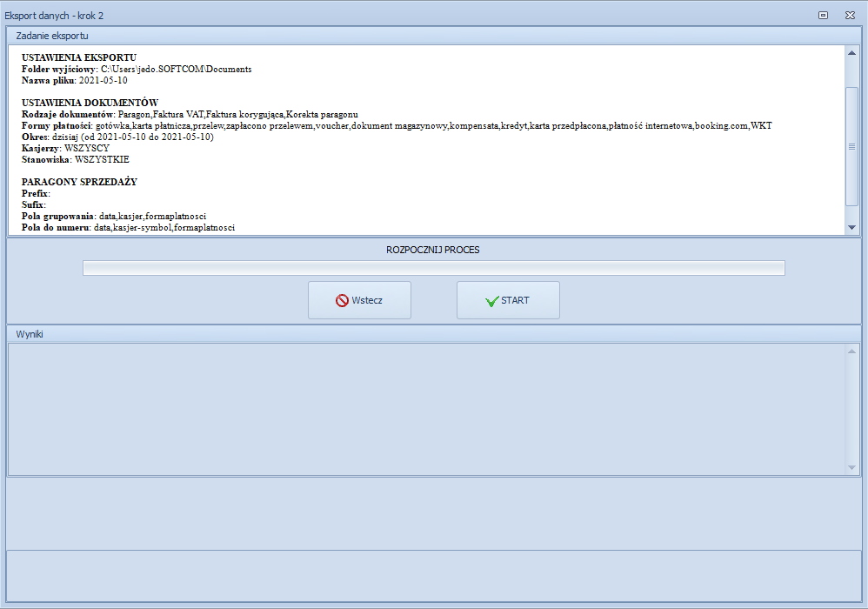
Task: Click scroll-down arrow in Zadanie eksportu panel
Action: [x=851, y=227]
